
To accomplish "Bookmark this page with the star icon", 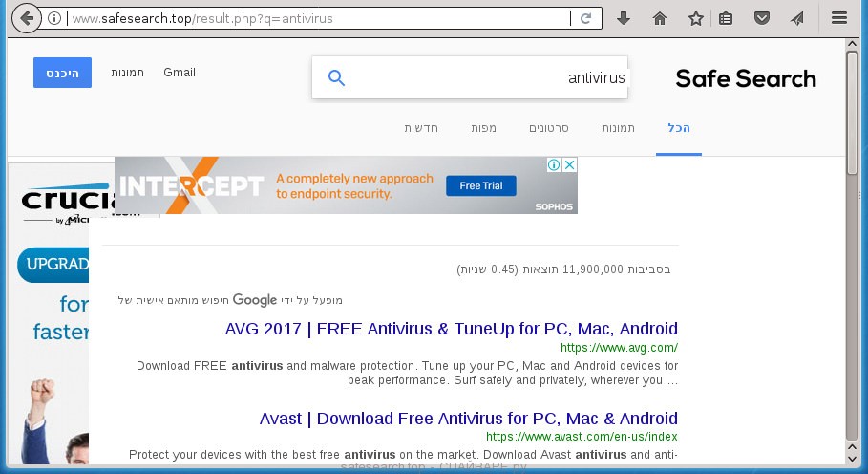I will click(696, 19).
